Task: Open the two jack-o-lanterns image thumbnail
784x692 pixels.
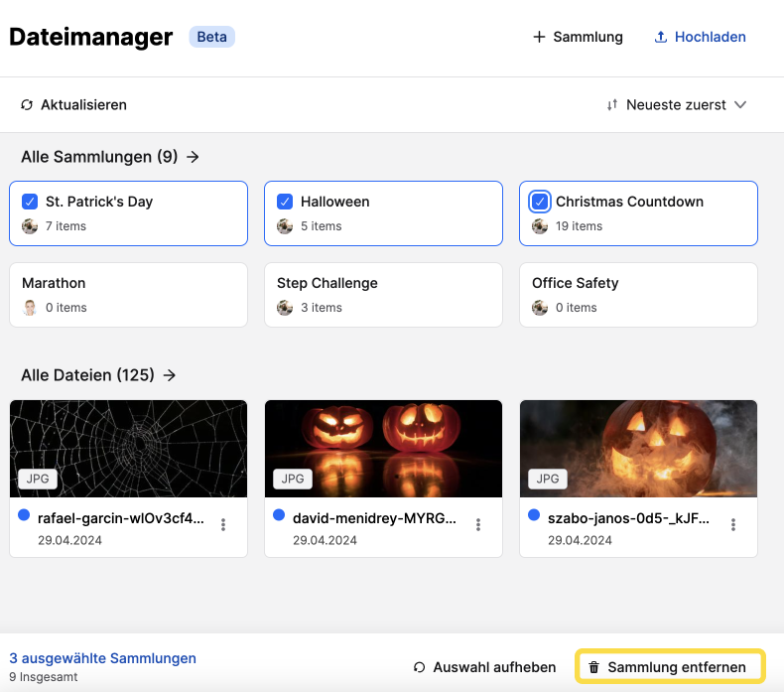Action: (x=383, y=449)
